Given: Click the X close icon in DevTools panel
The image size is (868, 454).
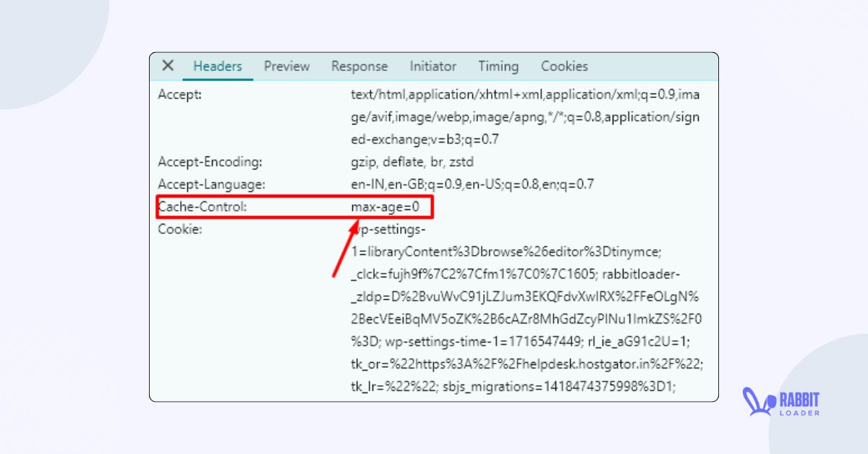Looking at the screenshot, I should click(x=167, y=65).
